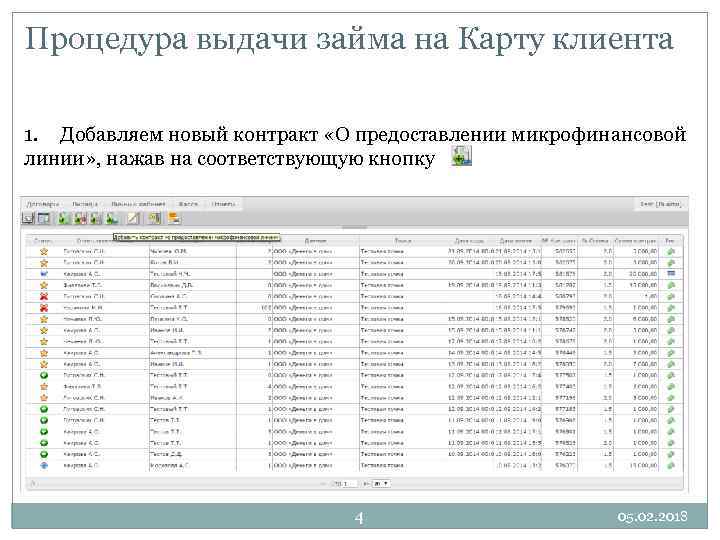The width and height of the screenshot is (720, 540).
Task: Click green type icon in Васильева Д.В. row
Action: 671,285
